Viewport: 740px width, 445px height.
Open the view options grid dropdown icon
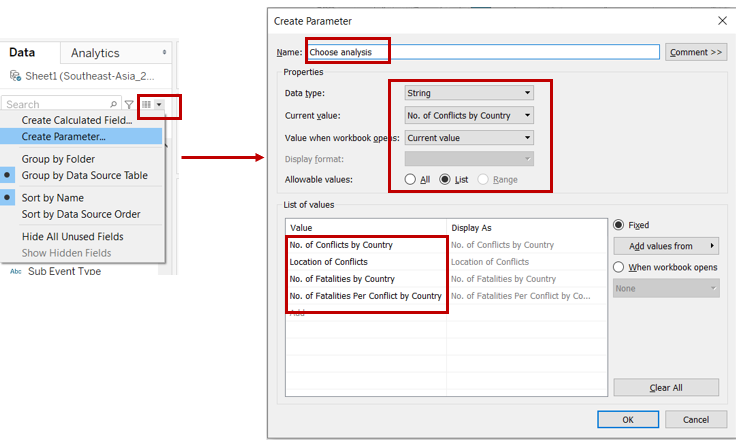point(152,104)
